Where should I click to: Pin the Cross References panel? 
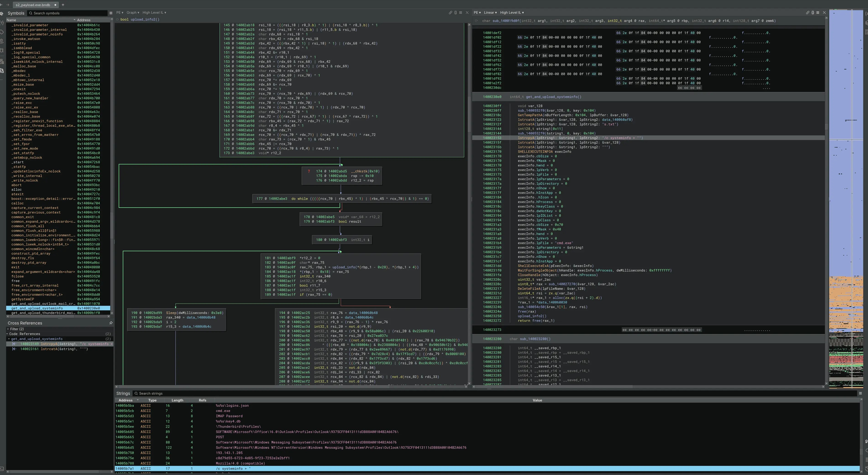click(x=111, y=323)
